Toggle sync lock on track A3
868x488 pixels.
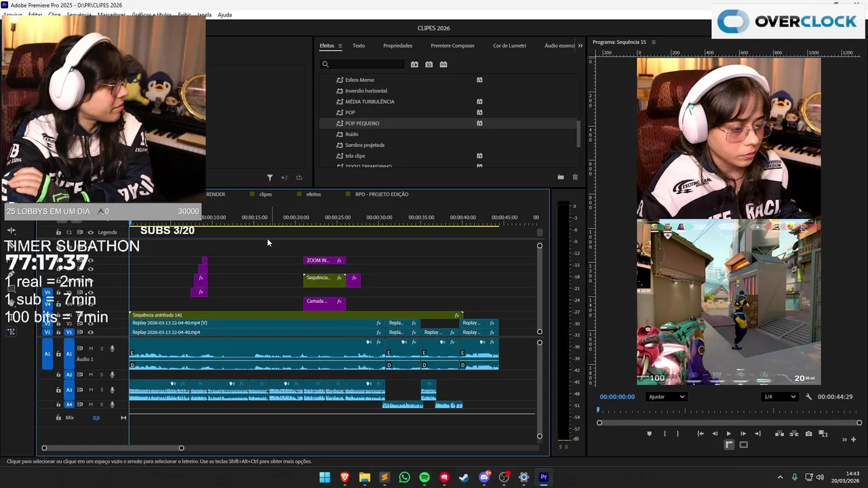(x=79, y=390)
